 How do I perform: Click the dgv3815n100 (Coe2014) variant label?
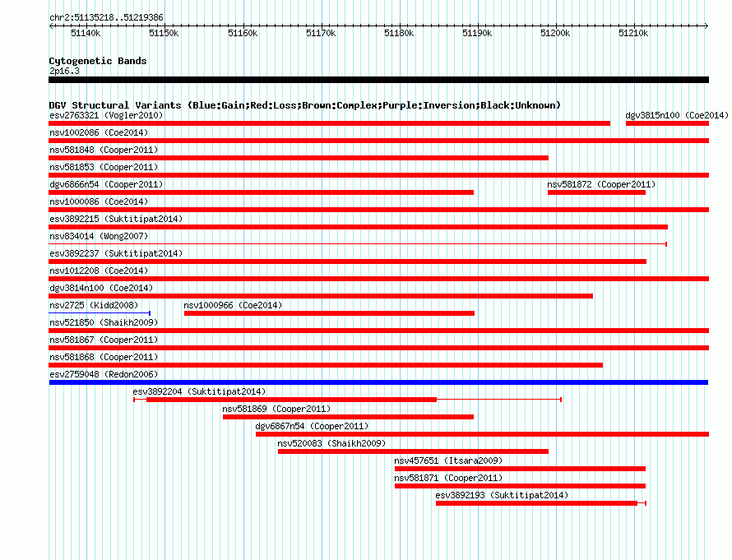click(x=677, y=115)
